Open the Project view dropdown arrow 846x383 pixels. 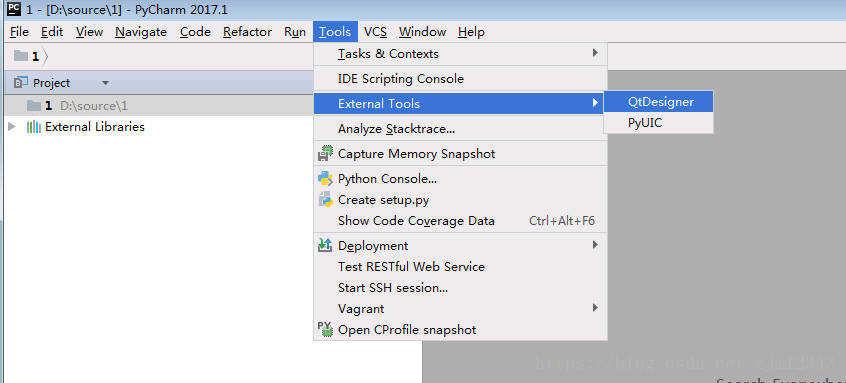106,83
